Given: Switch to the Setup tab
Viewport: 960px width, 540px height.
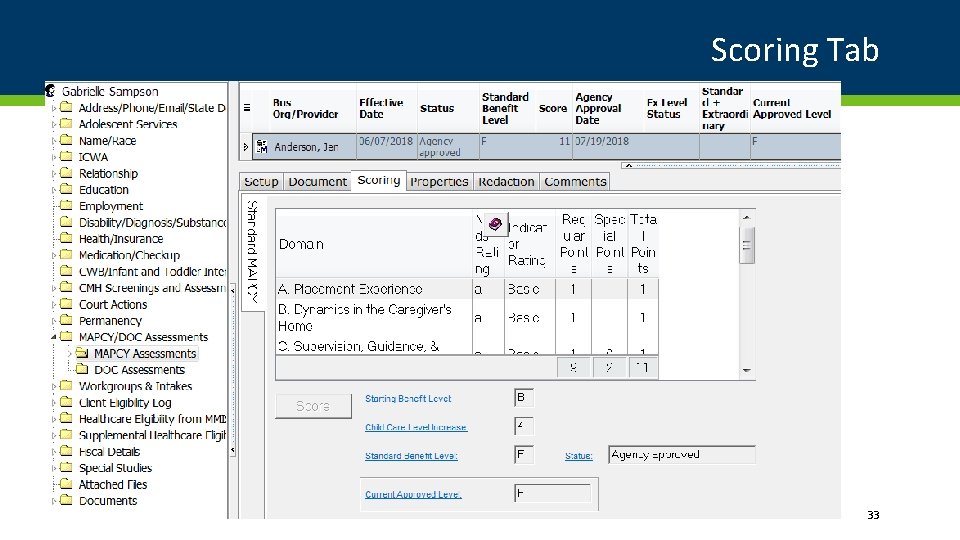Looking at the screenshot, I should coord(261,182).
